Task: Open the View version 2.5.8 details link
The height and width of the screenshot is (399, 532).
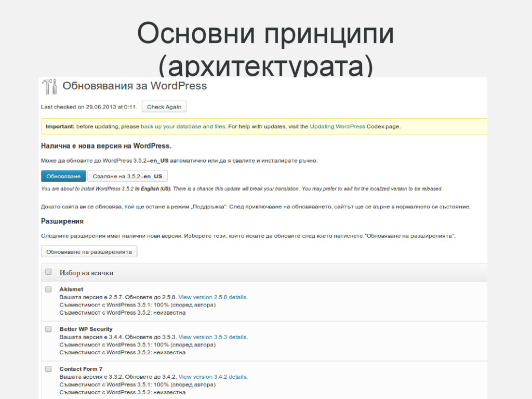Action: click(212, 297)
